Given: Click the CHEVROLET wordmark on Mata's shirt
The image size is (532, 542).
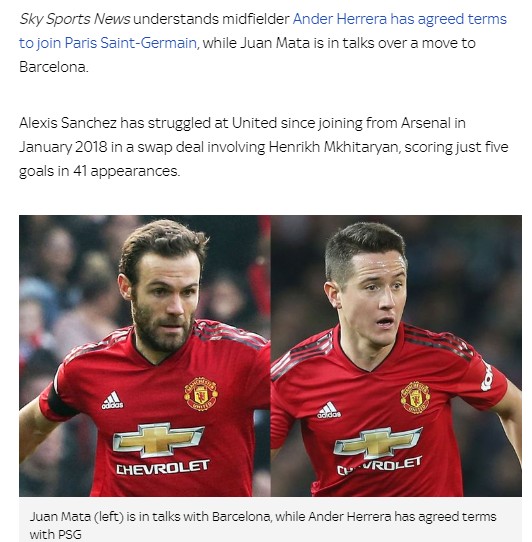Looking at the screenshot, I should (162, 468).
